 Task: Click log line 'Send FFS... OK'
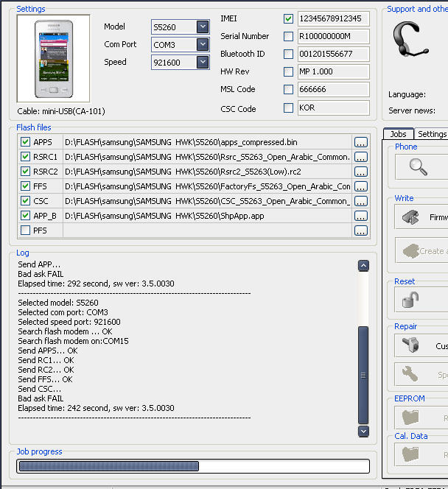coord(45,379)
